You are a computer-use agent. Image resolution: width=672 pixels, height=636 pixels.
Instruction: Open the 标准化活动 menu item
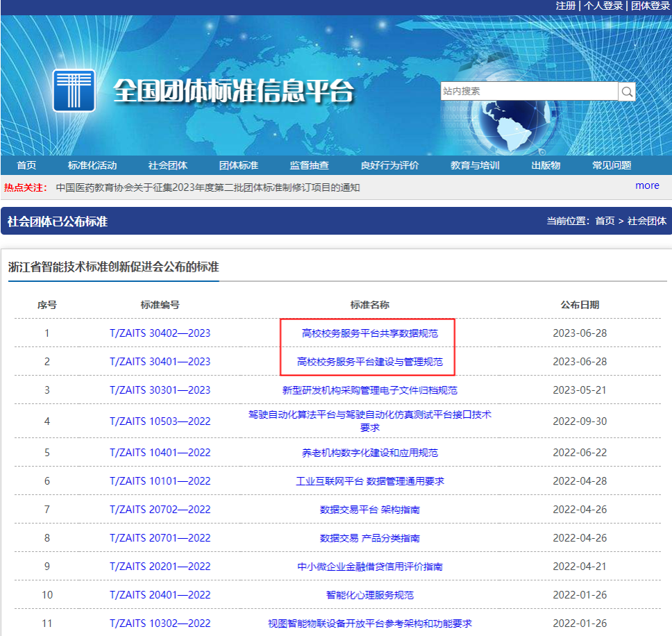[92, 165]
